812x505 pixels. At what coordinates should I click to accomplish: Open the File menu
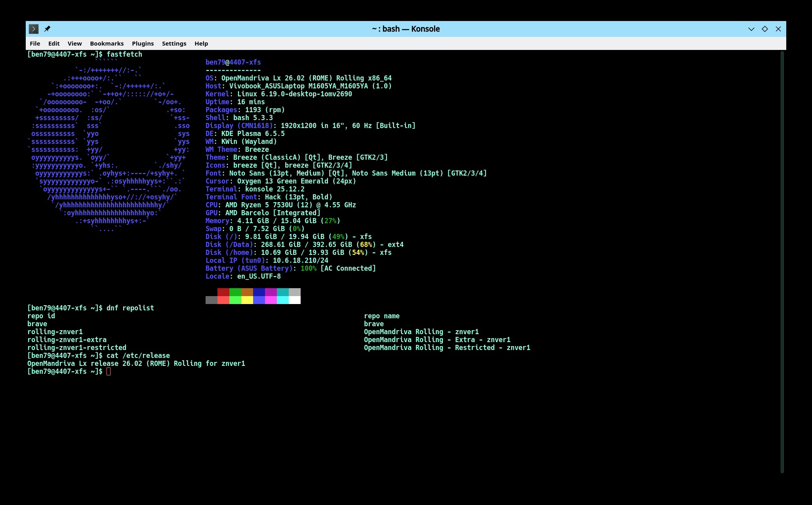click(x=35, y=44)
